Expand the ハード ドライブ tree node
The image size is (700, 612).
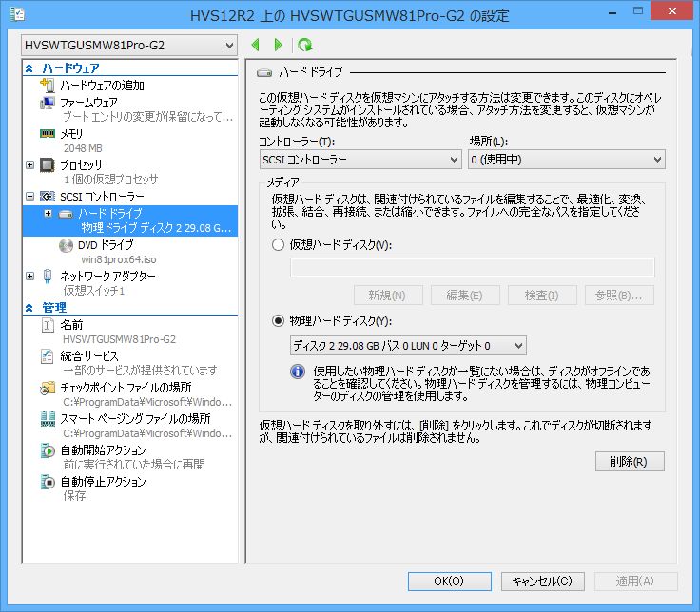point(49,214)
